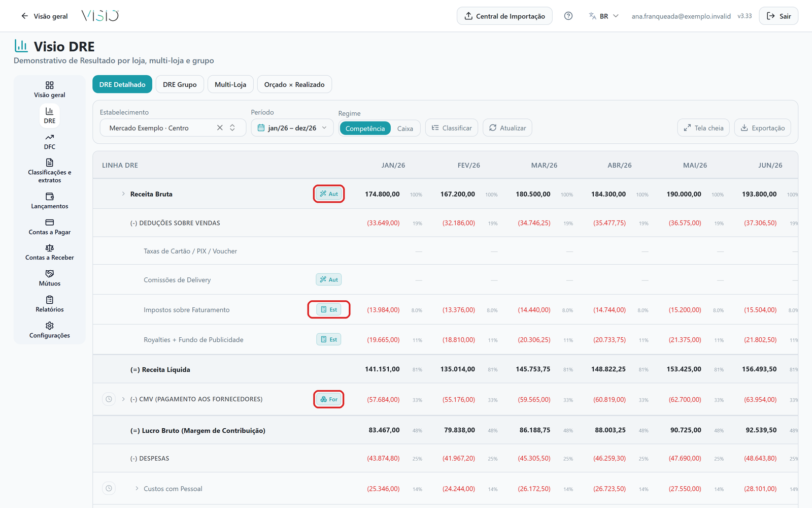Click Est badge on Impostos sobre Faturamento
The width and height of the screenshot is (812, 508).
pyautogui.click(x=329, y=309)
